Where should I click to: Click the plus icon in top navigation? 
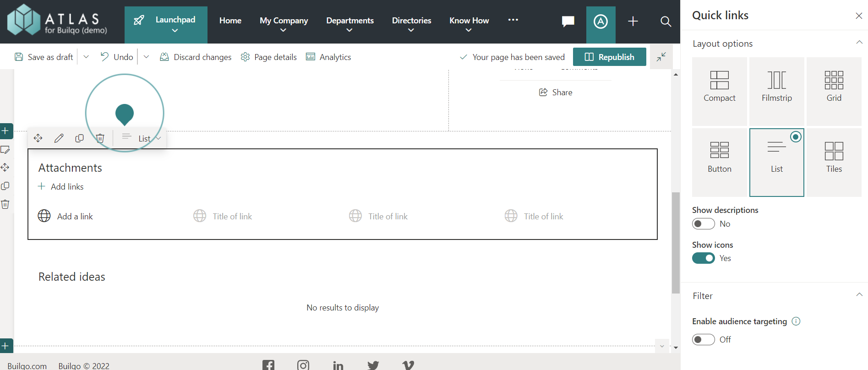[633, 22]
